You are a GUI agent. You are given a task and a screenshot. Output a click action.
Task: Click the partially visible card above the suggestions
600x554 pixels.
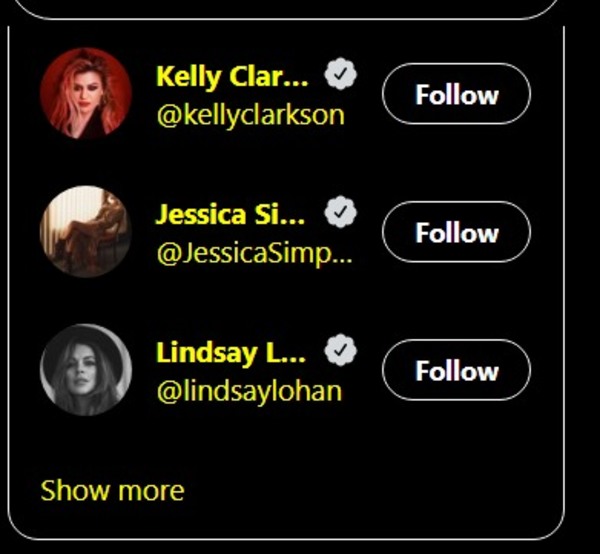tap(291, 9)
